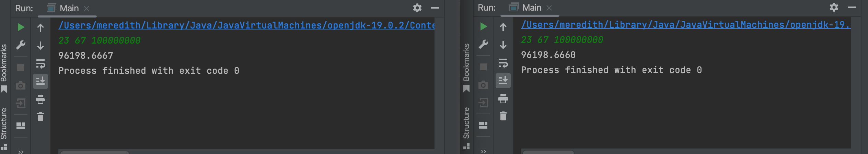Expand more tool windows chevron in right panel
The width and height of the screenshot is (868, 154).
point(483,151)
